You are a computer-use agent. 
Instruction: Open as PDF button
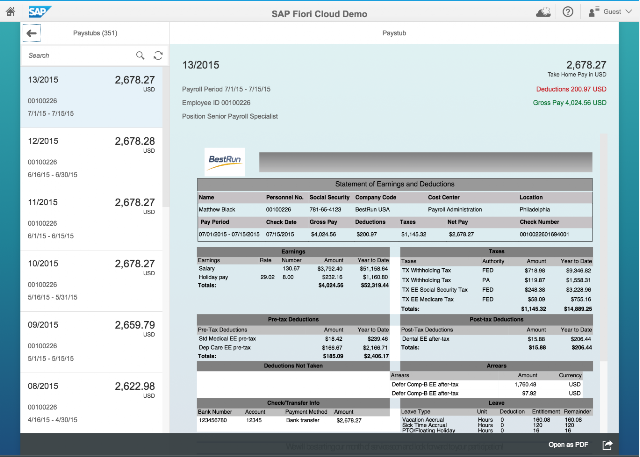568,445
